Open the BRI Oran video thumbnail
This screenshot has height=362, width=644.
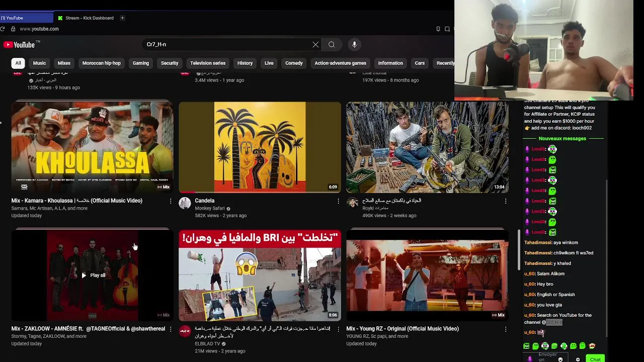pos(260,276)
